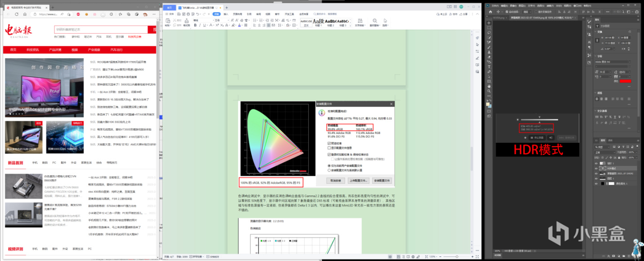Click the Photoshop share icon top right
Viewport: 644px width, 261px height.
tap(637, 12)
